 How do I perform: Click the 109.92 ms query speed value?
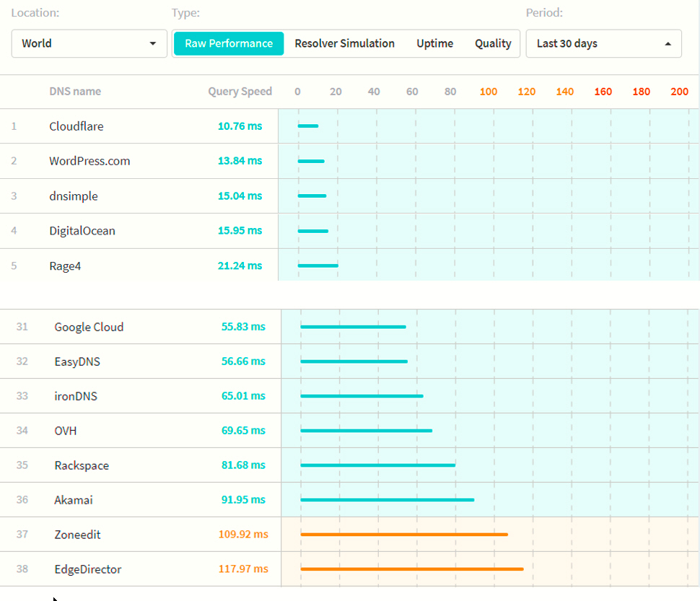(x=243, y=534)
